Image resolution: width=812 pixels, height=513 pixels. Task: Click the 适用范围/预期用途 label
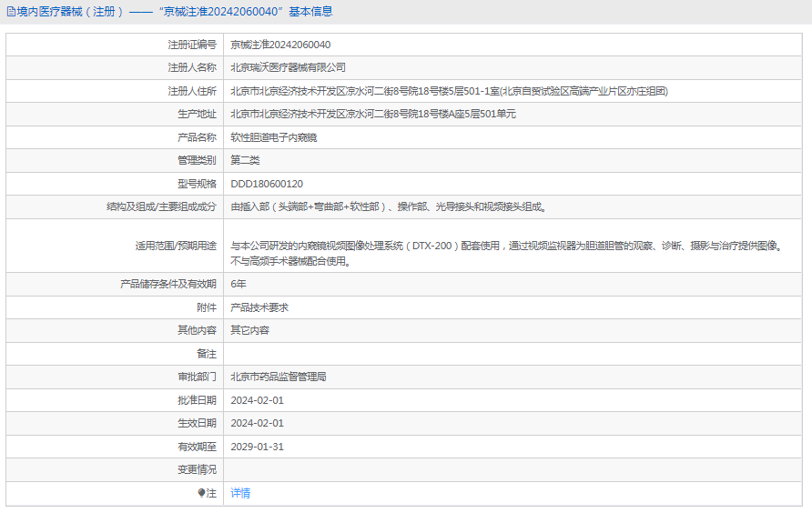tap(176, 246)
